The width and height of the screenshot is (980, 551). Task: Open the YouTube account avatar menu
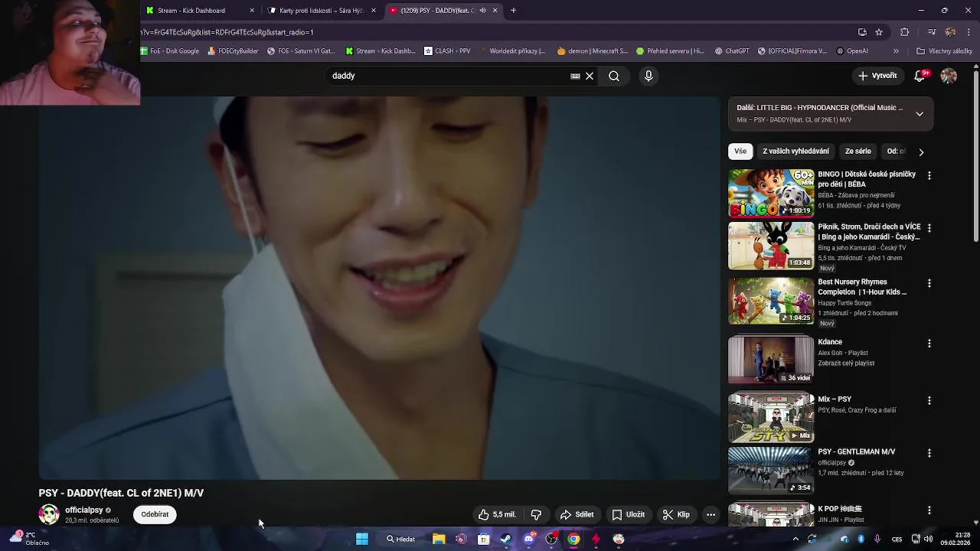tap(949, 76)
